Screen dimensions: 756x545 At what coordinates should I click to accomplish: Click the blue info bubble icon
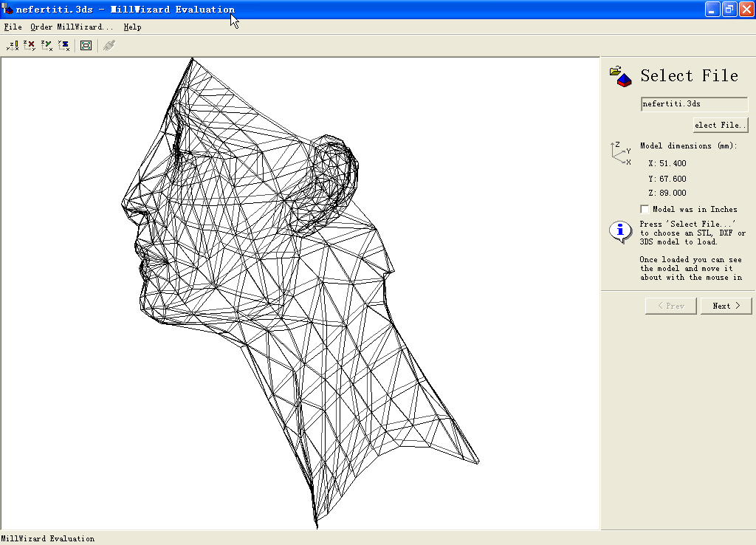tap(620, 233)
